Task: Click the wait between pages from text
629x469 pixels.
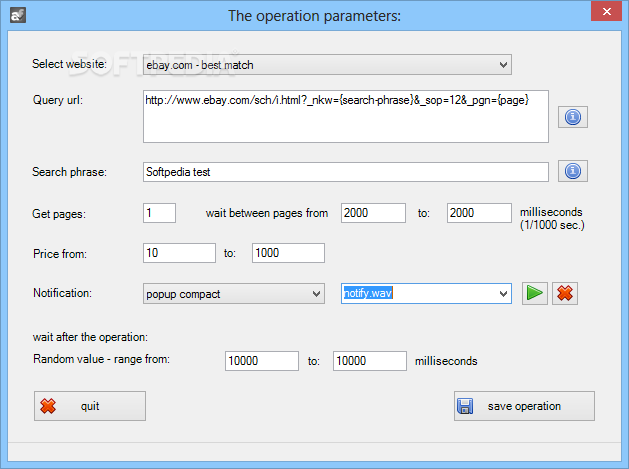Action: (x=267, y=213)
